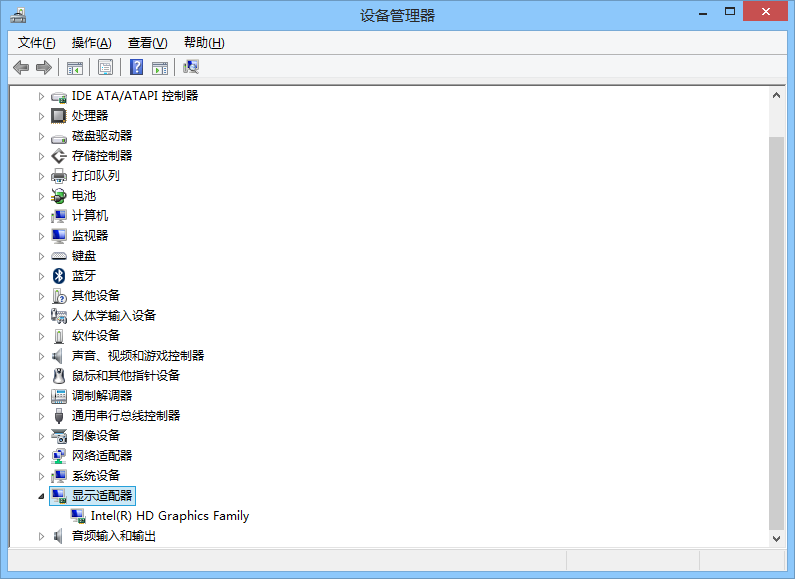Expand the 磁盘驱动器 node arrow

[41, 136]
